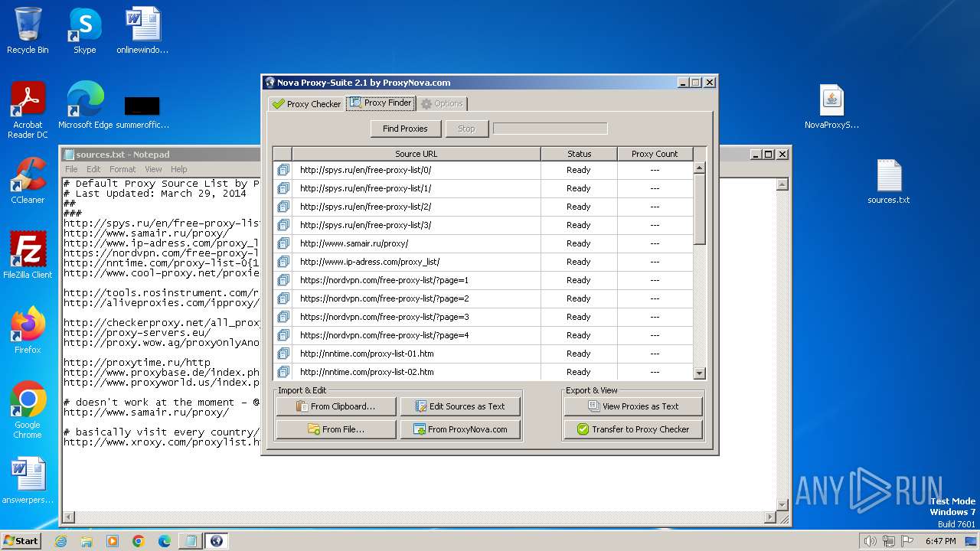
Task: Click the source icon beside samair.ru/proxy/
Action: tap(283, 243)
